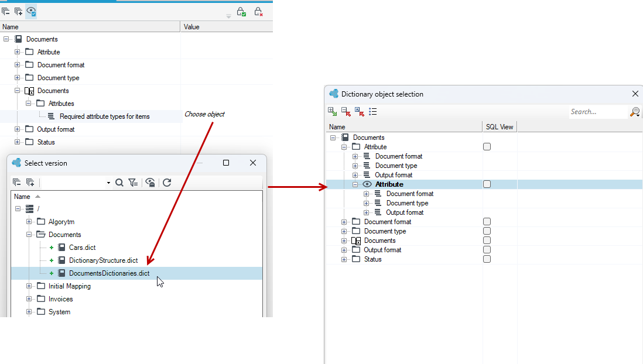Click the padlock icon with green checkmark
The image size is (643, 364).
click(241, 12)
